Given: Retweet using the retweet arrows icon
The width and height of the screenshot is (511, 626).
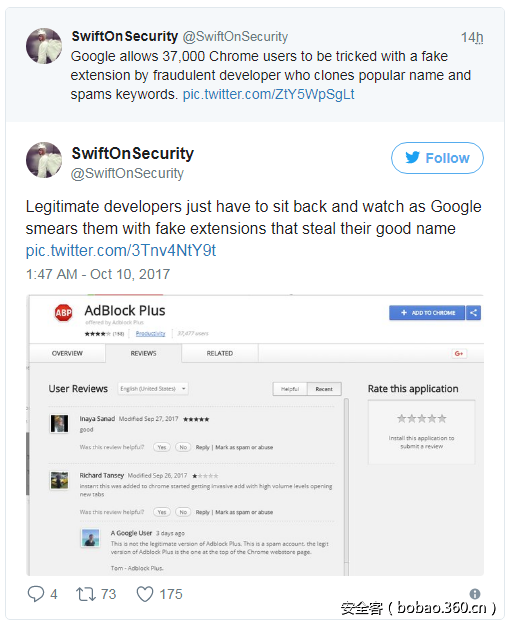Looking at the screenshot, I should [86, 594].
